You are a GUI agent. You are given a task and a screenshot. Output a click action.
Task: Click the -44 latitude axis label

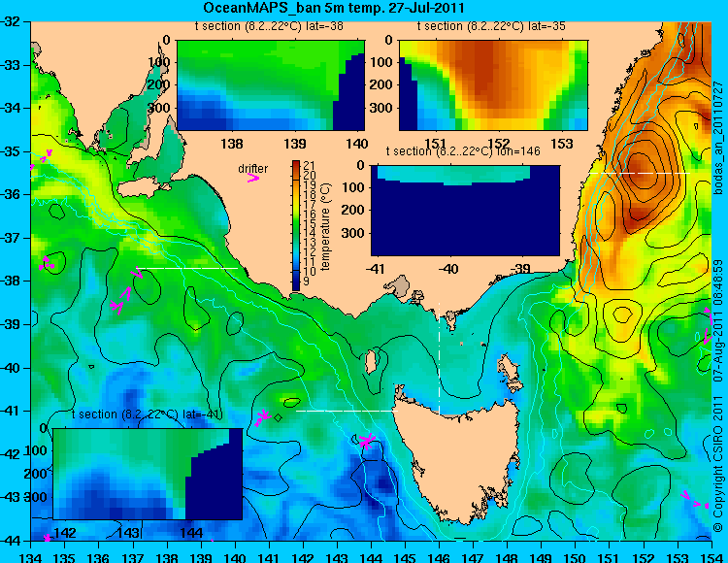coord(12,541)
